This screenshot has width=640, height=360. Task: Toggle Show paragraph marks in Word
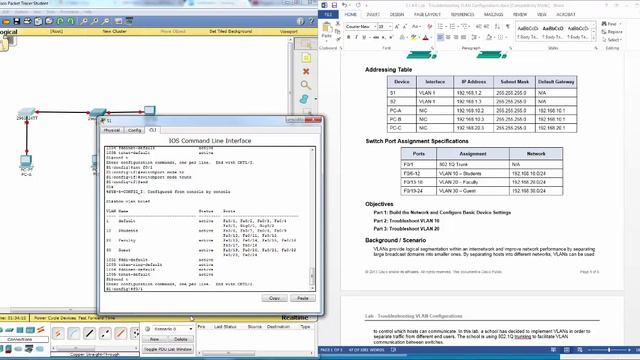click(x=508, y=27)
